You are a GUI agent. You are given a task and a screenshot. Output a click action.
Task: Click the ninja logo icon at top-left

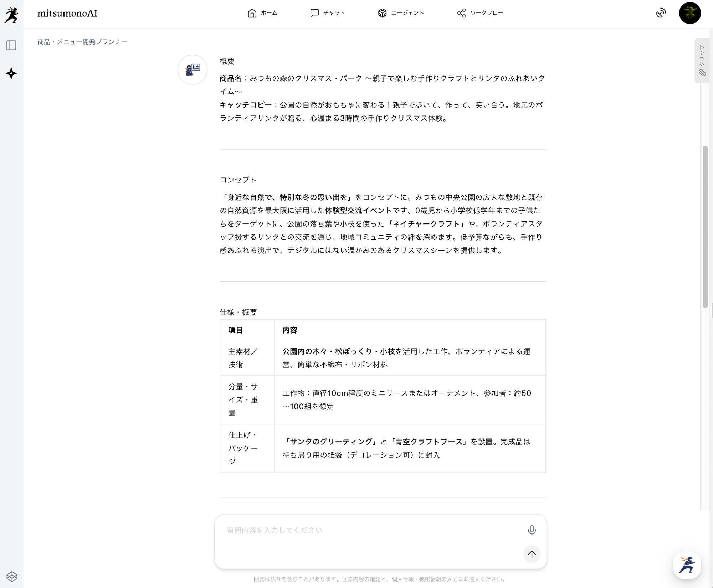[11, 15]
